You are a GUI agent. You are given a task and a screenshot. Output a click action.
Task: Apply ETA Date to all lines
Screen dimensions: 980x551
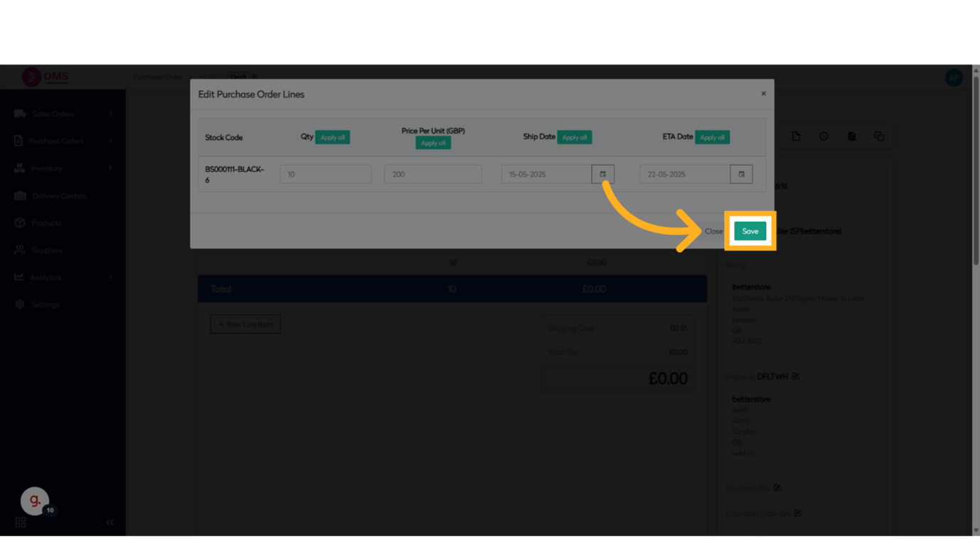pyautogui.click(x=712, y=137)
